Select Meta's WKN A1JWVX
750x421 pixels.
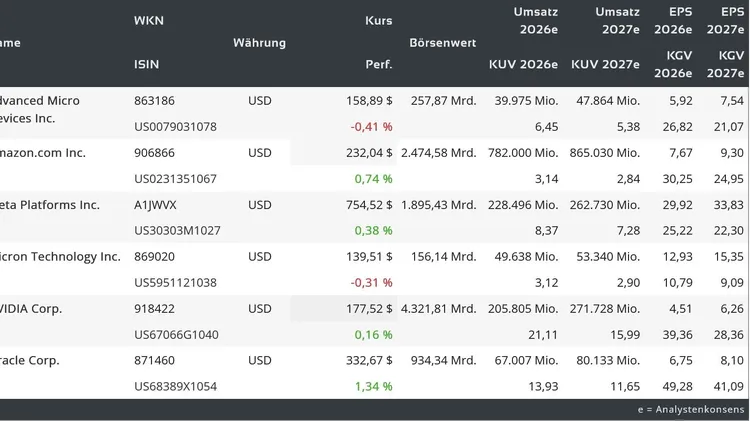coord(156,205)
